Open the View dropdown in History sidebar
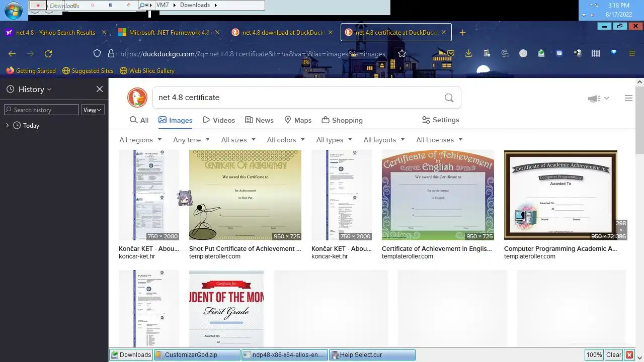This screenshot has height=362, width=644. click(x=93, y=110)
